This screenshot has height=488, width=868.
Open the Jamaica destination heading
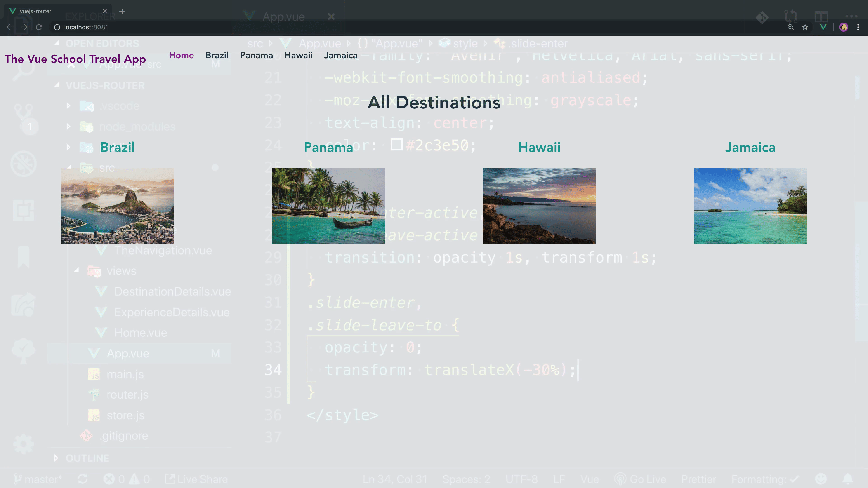(750, 147)
